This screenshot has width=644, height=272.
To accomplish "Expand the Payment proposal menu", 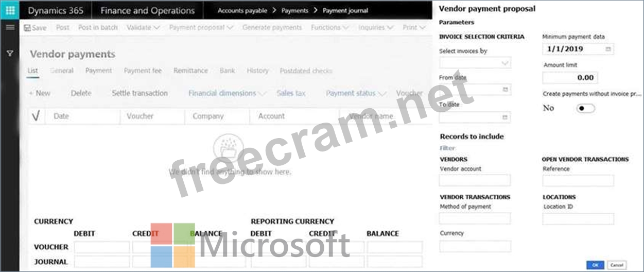I will (x=201, y=27).
